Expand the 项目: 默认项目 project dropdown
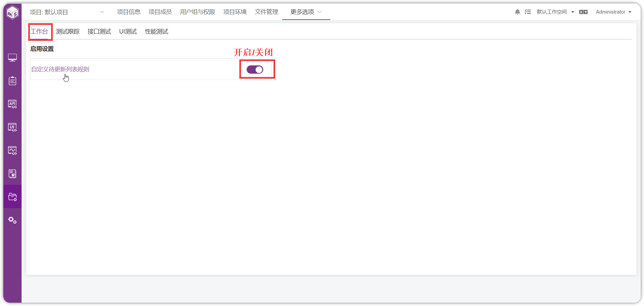Image resolution: width=644 pixels, height=306 pixels. click(67, 12)
